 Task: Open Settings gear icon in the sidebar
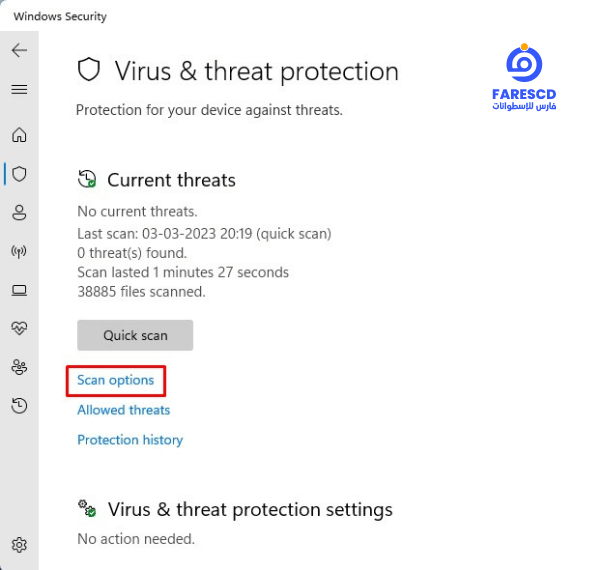(19, 545)
